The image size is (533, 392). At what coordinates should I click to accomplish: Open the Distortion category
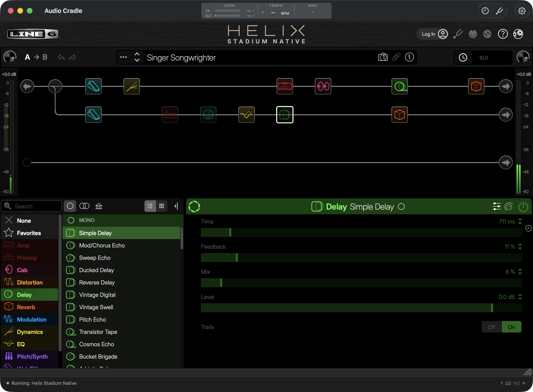(x=29, y=282)
